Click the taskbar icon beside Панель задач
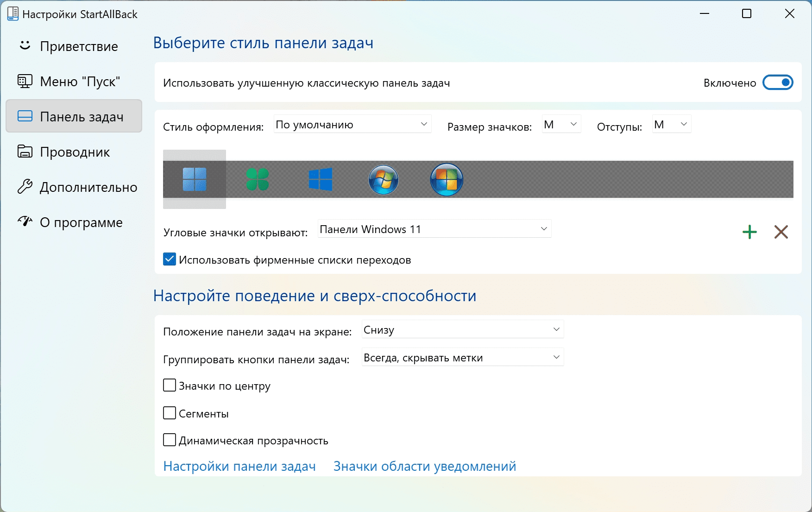 tap(25, 116)
